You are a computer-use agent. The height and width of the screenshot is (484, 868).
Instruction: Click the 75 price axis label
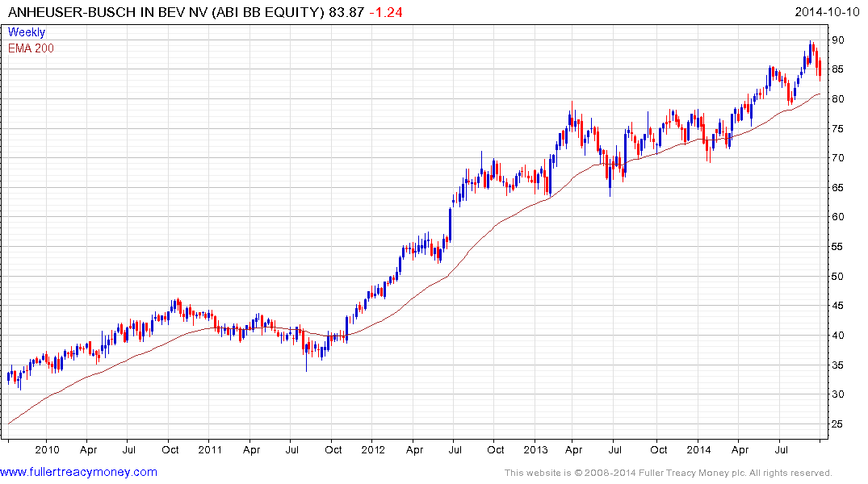tap(837, 128)
